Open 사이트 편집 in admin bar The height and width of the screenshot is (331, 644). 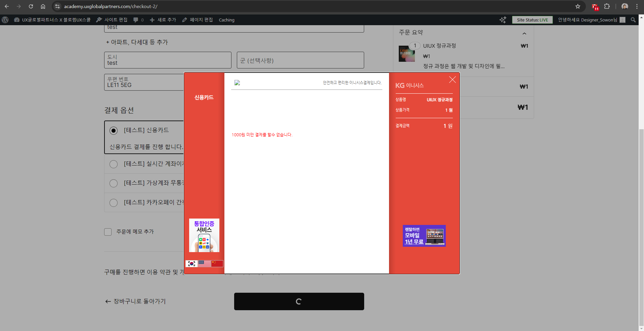point(112,20)
